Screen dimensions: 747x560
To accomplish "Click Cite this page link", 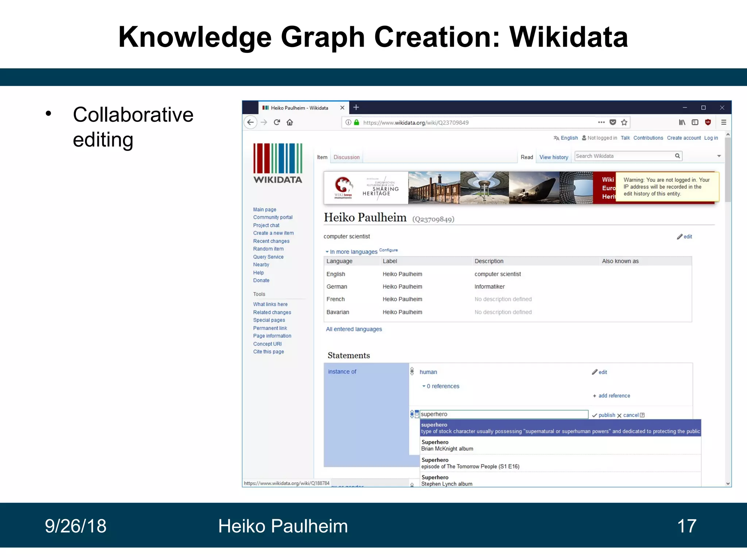I will coord(268,352).
